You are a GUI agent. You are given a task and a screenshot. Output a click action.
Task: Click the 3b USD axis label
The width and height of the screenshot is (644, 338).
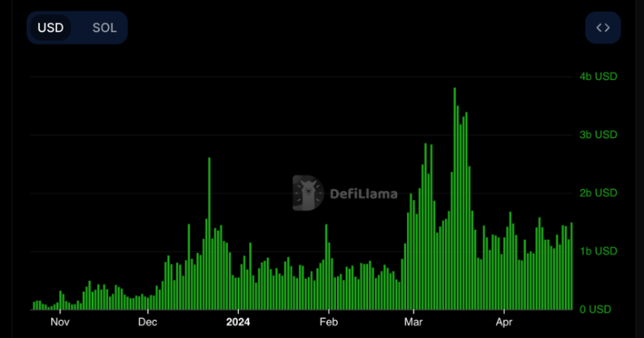pos(598,134)
